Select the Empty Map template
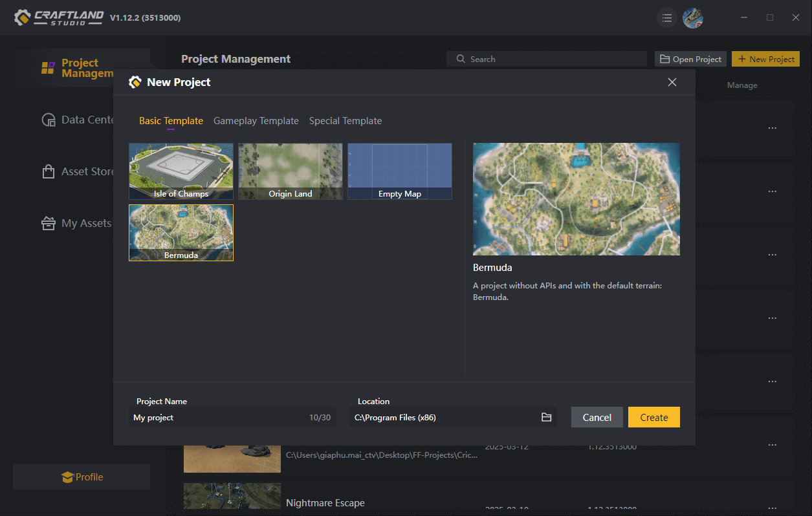This screenshot has height=516, width=812. tap(400, 171)
